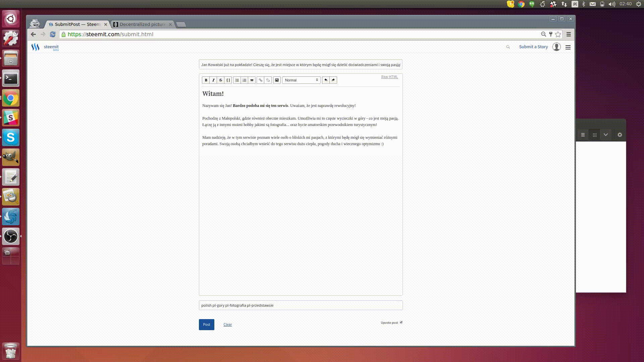The image size is (644, 362).
Task: Open system power menu in panel
Action: pyautogui.click(x=639, y=4)
